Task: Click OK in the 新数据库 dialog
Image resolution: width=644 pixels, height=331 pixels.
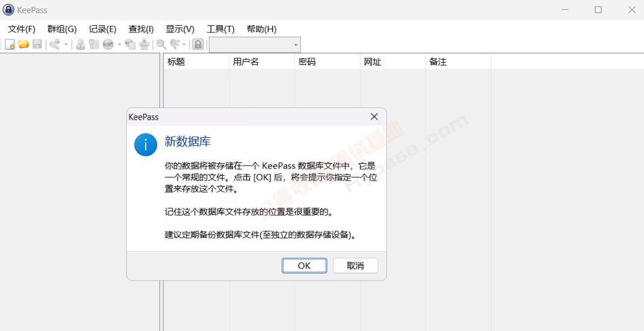Action: 305,266
